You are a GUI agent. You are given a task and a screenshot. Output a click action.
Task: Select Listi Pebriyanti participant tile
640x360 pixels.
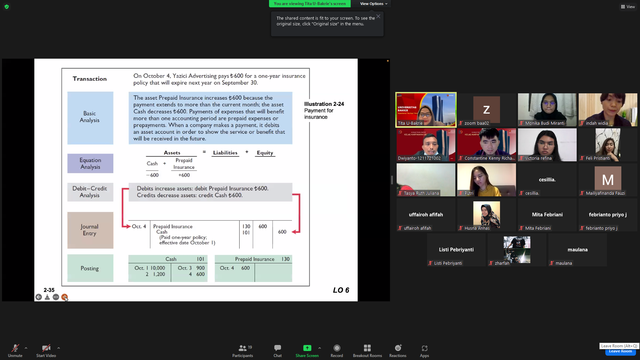[456, 250]
